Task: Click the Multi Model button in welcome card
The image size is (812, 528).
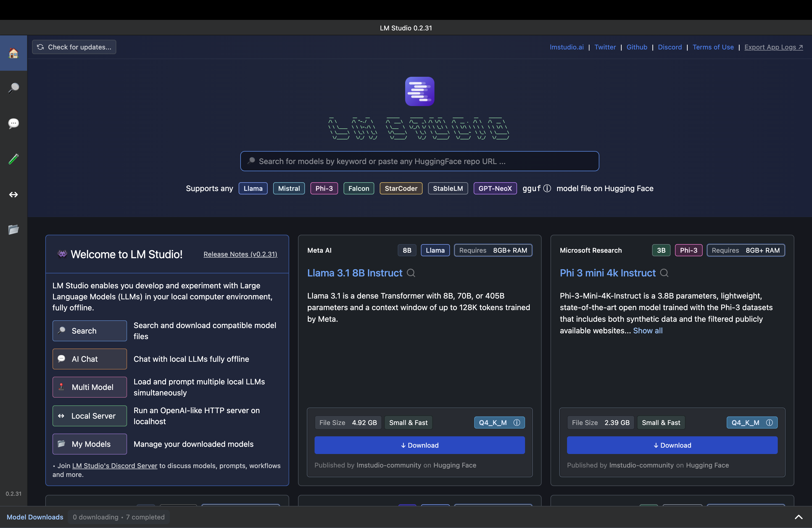Action: point(90,387)
